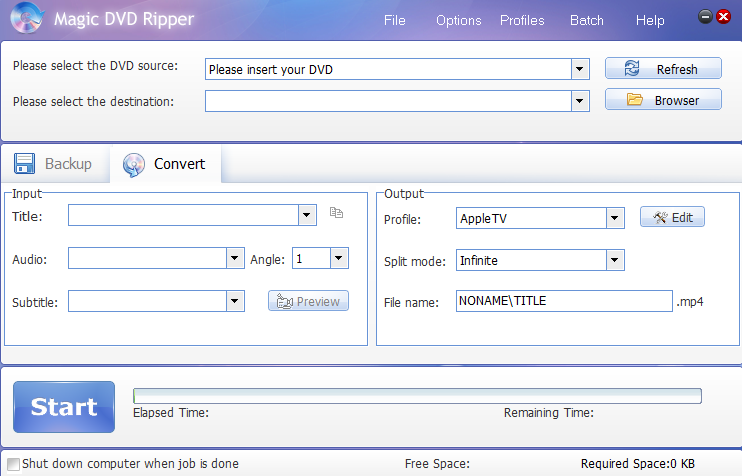Open the Title dropdown list
The height and width of the screenshot is (476, 742).
click(x=307, y=215)
